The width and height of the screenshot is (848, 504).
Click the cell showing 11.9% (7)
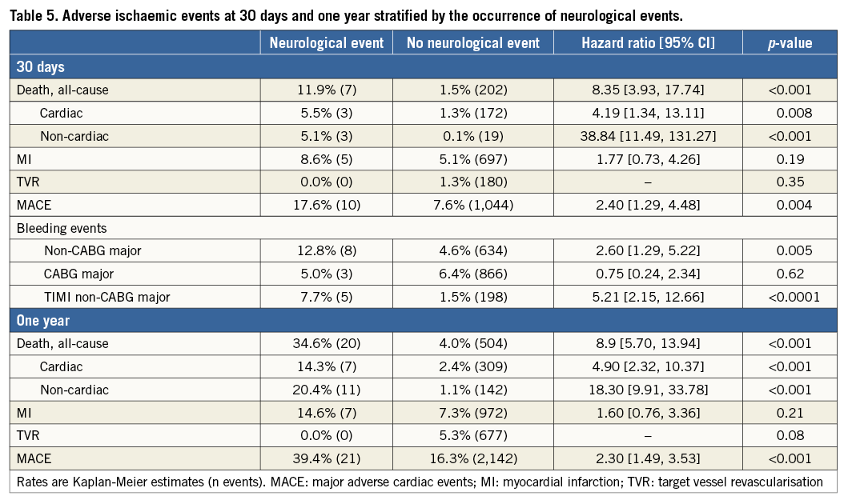327,90
